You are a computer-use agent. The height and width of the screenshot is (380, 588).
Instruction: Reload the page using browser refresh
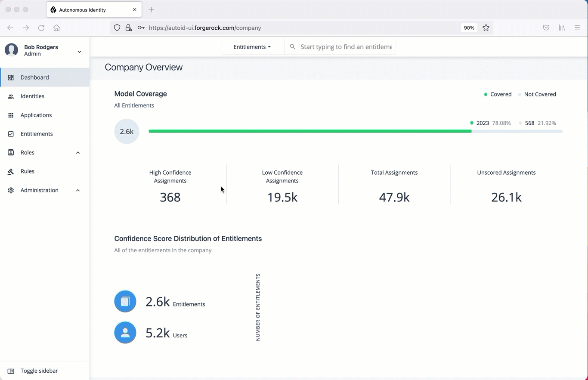coord(41,28)
